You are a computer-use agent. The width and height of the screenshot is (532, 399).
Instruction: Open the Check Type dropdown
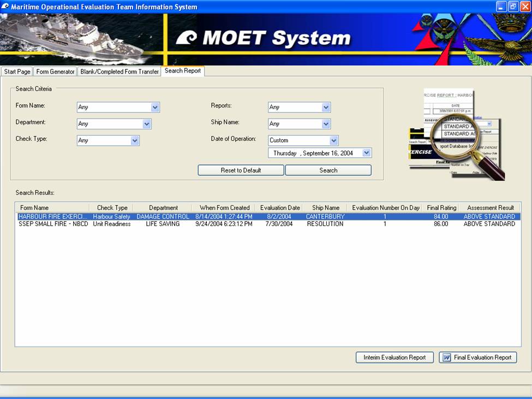[135, 140]
